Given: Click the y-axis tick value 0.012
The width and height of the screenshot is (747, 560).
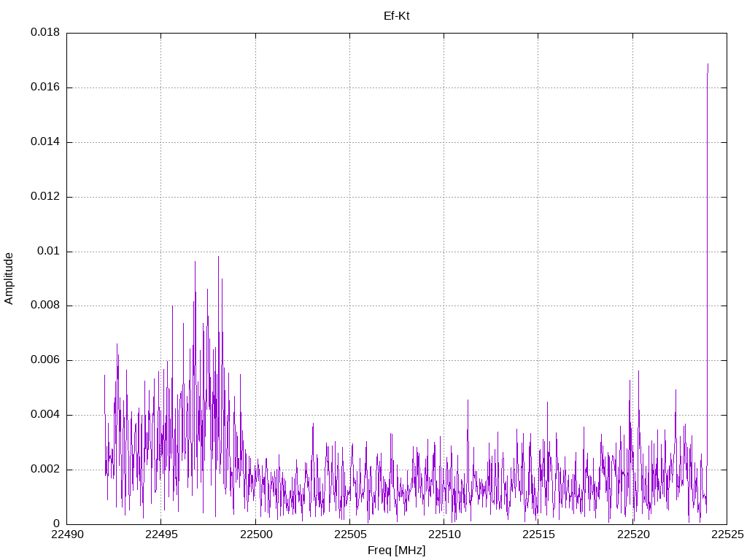Looking at the screenshot, I should coord(45,197).
